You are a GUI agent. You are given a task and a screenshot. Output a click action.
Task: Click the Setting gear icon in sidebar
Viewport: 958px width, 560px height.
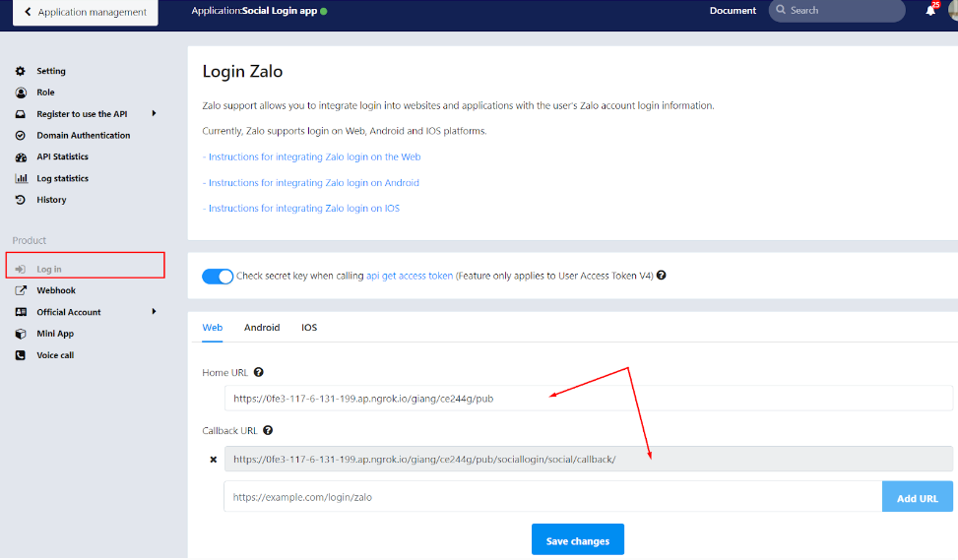[x=21, y=71]
